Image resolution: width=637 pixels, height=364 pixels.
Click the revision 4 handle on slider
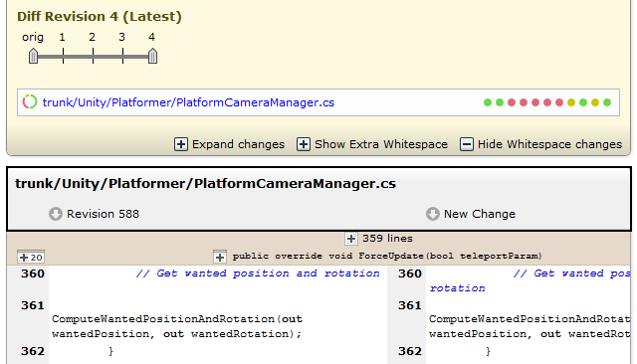coord(152,56)
